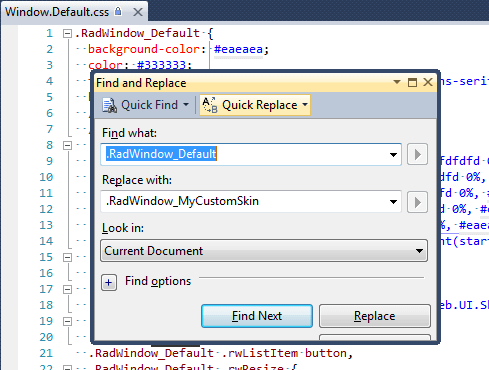Collapse the code block at line 8
Screen dimensions: 489x370
(x=67, y=145)
